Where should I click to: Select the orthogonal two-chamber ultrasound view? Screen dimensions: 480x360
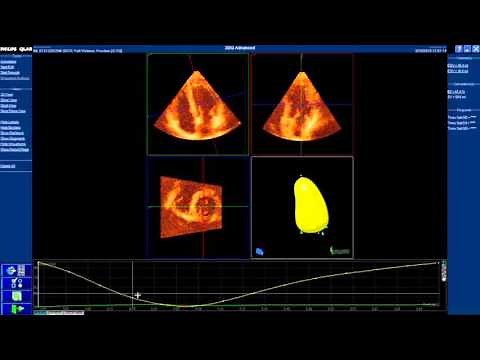302,104
